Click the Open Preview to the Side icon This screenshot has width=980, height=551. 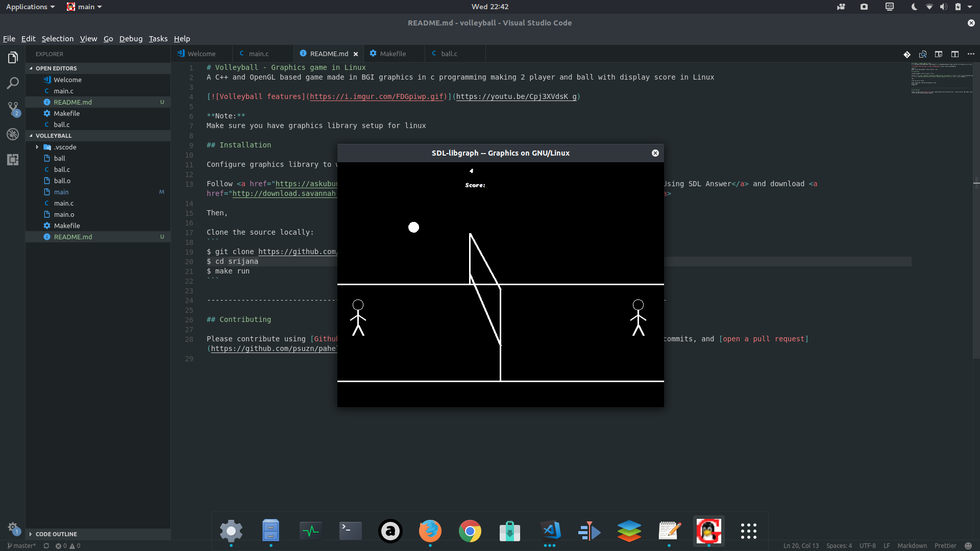tap(939, 54)
